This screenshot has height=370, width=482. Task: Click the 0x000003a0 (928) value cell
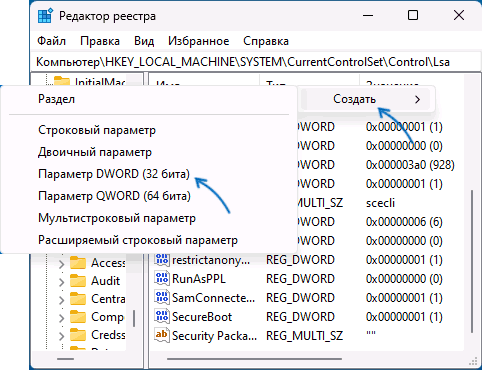tap(410, 165)
